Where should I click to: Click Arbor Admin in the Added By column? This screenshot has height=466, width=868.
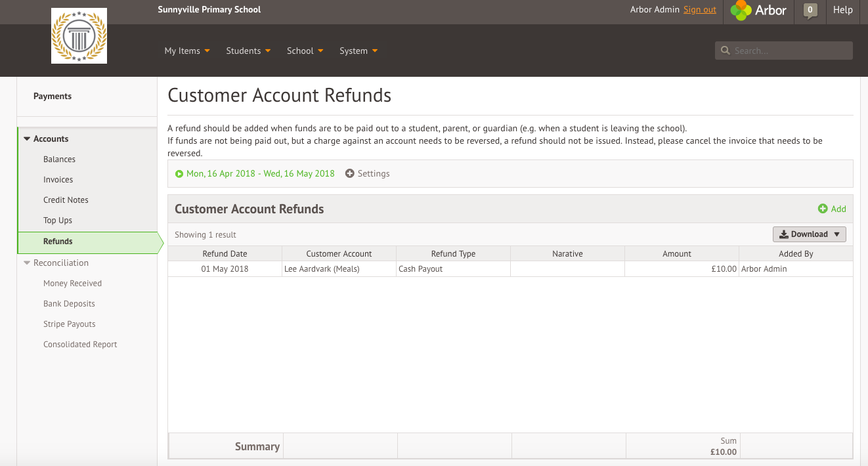coord(764,269)
